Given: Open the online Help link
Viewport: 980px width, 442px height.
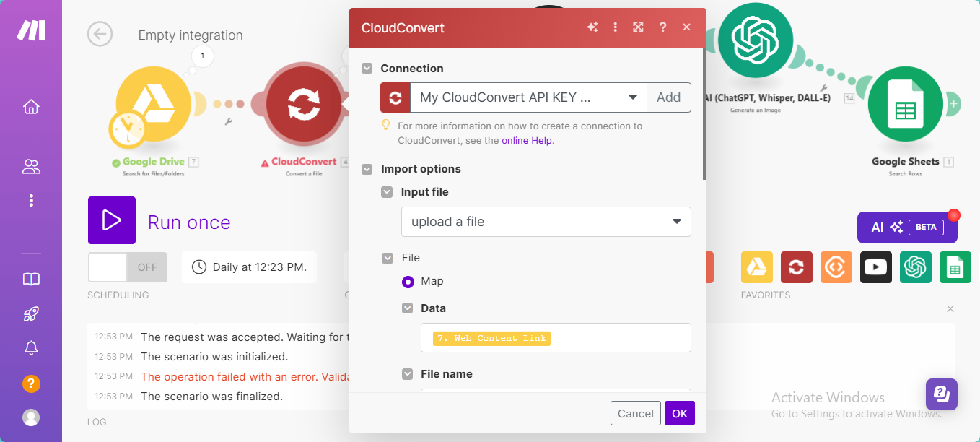Looking at the screenshot, I should pyautogui.click(x=528, y=141).
